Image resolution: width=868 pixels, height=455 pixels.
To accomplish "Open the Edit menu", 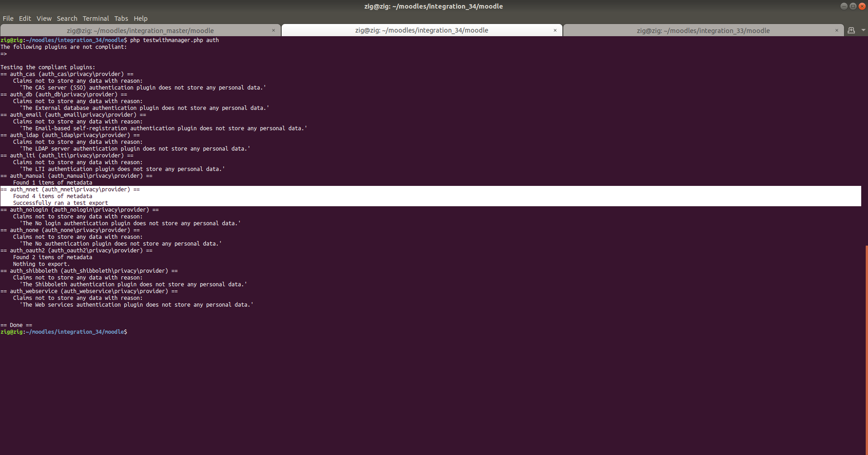I will pos(25,19).
